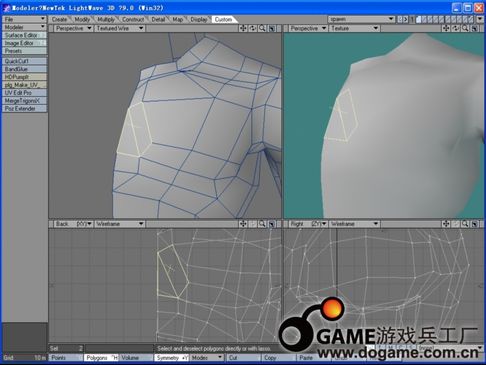Switch to the Map tab
The height and width of the screenshot is (365, 486).
(x=178, y=20)
